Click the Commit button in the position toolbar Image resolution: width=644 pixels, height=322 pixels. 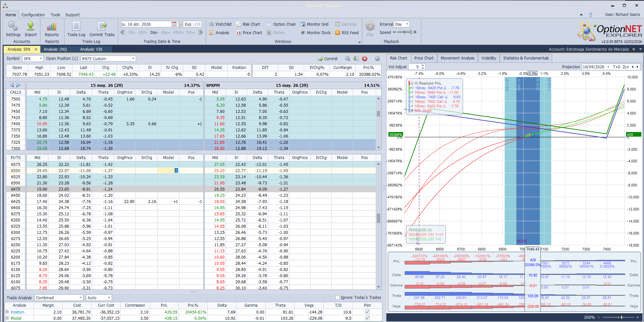(328, 59)
